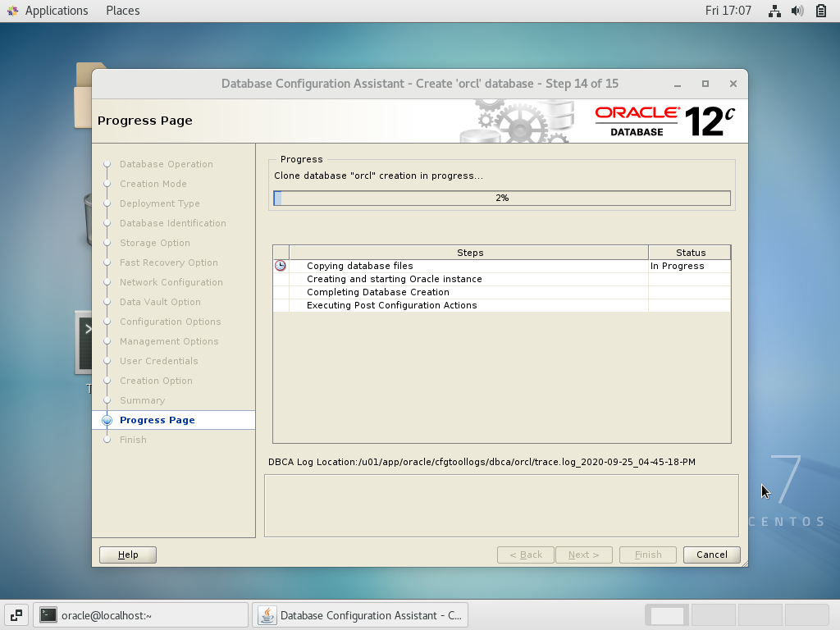
Task: Click the clock icon beside Copying database files
Action: coord(281,266)
